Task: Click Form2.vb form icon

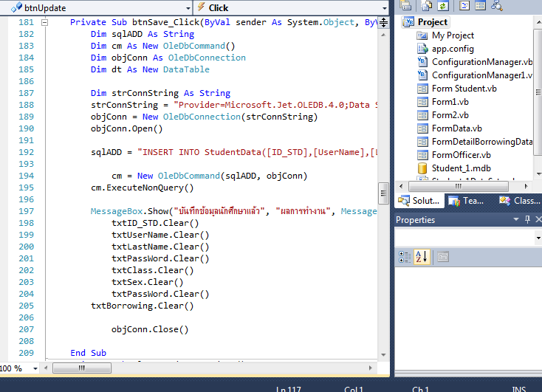Action: tap(422, 115)
